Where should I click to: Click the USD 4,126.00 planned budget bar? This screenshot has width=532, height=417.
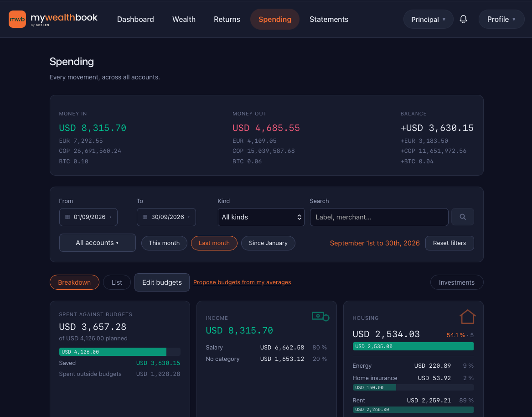tap(120, 352)
